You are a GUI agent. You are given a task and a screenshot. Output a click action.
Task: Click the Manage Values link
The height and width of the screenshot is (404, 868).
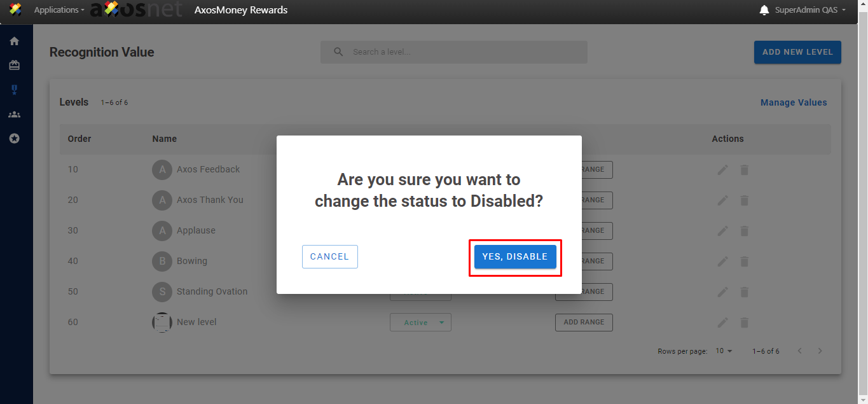click(x=794, y=102)
